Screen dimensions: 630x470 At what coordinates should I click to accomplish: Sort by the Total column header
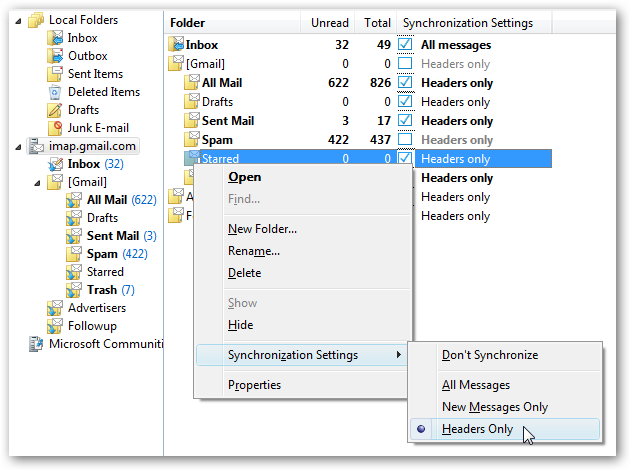click(x=376, y=23)
